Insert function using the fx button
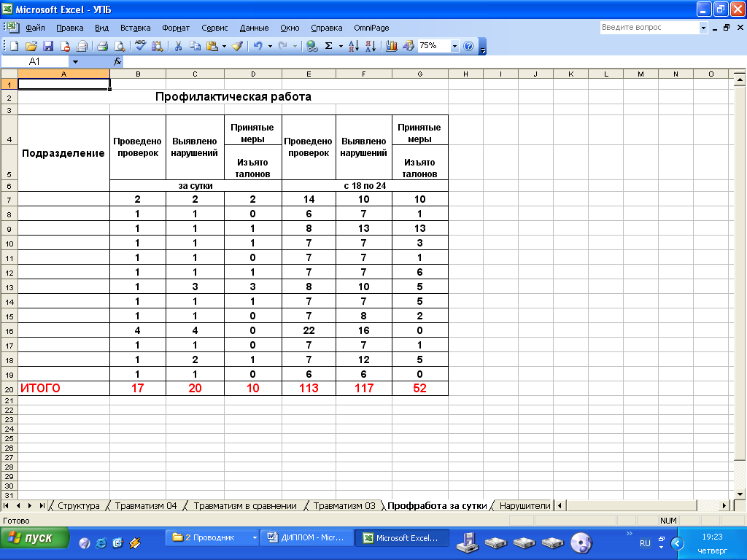 [117, 62]
